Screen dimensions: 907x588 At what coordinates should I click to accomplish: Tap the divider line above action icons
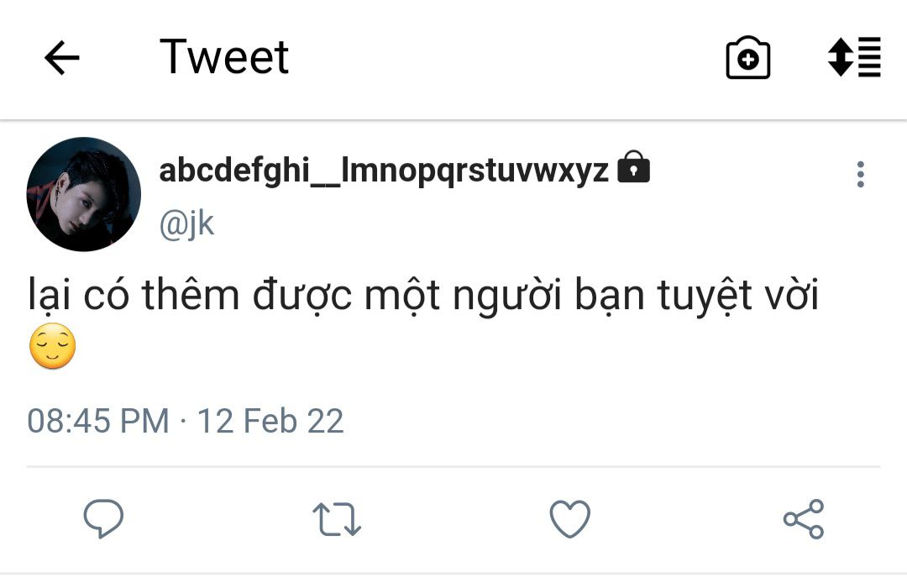pos(453,466)
